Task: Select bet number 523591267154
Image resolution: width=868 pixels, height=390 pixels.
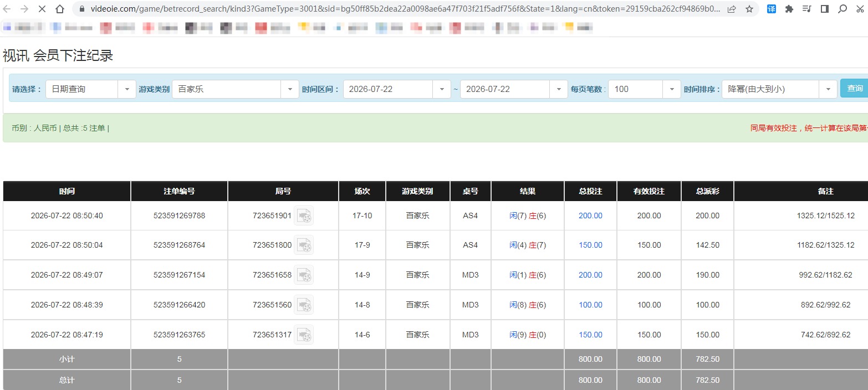Action: pyautogui.click(x=179, y=275)
